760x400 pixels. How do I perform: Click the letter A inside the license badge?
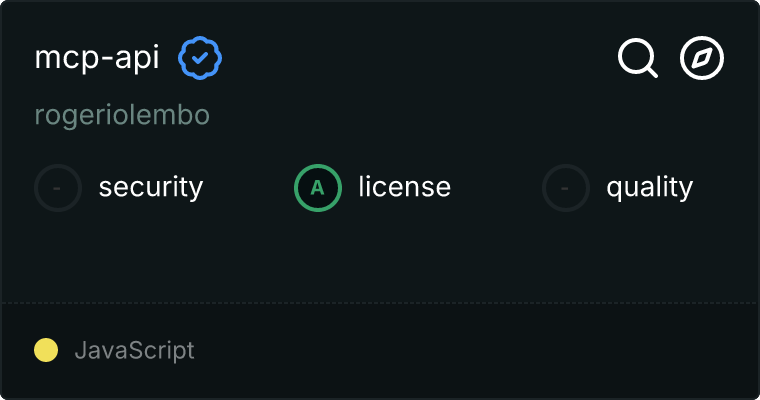[318, 187]
